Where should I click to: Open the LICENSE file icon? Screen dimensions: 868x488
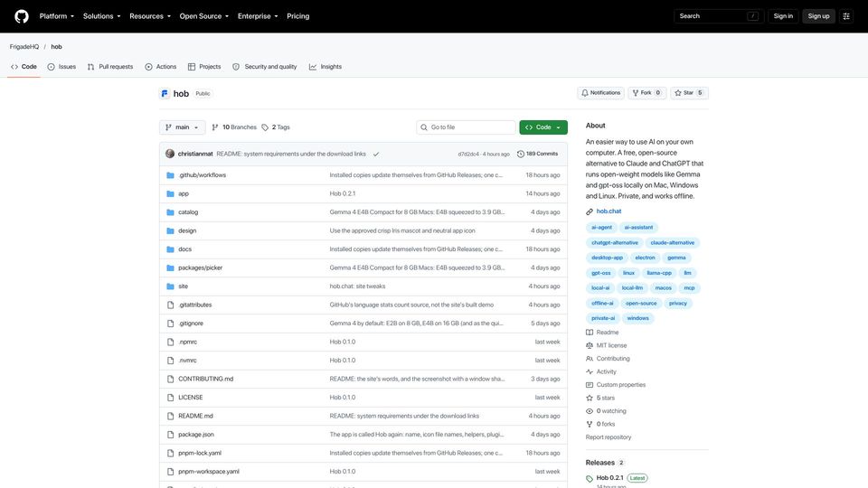[171, 398]
